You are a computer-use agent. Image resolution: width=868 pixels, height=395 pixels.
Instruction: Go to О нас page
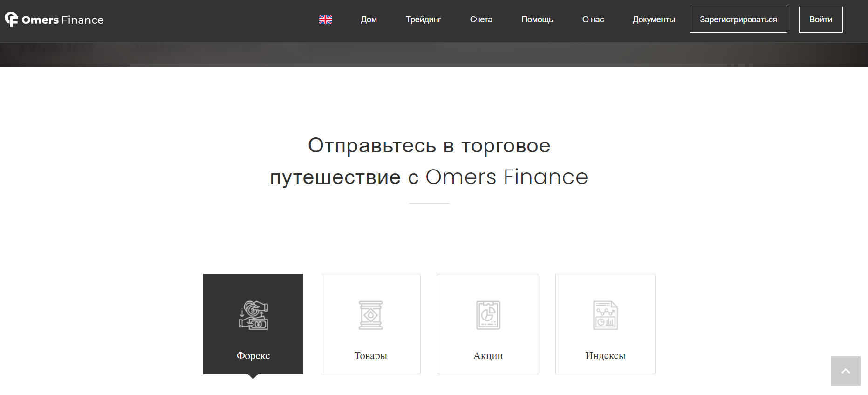[593, 20]
